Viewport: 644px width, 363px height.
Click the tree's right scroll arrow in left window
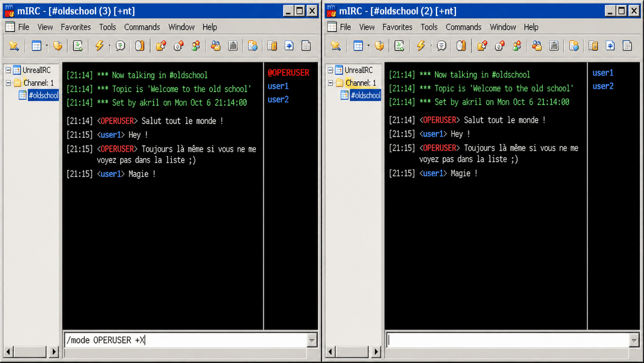tap(54, 352)
